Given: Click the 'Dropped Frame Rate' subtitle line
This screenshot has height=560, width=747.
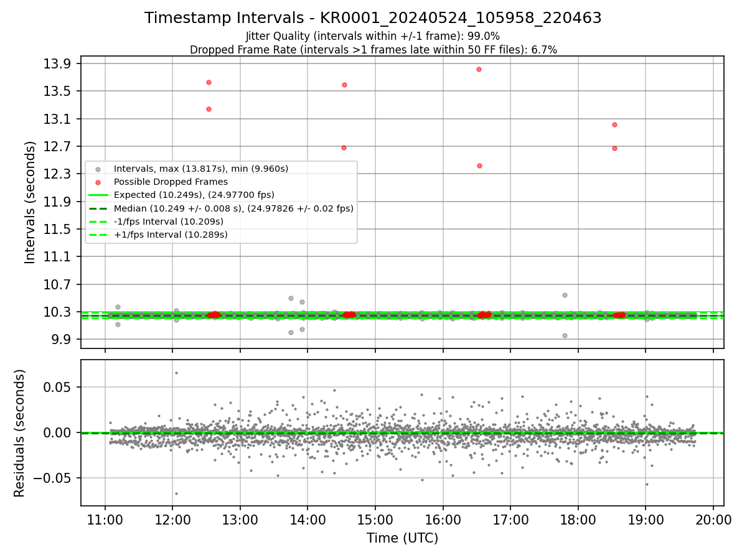Looking at the screenshot, I should 373,50.
